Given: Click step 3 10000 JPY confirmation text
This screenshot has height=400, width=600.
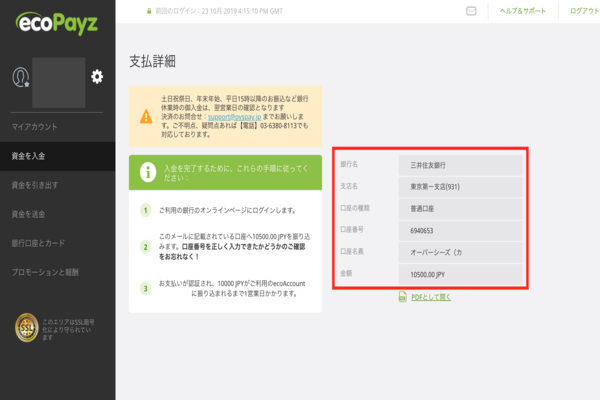Looking at the screenshot, I should [234, 289].
